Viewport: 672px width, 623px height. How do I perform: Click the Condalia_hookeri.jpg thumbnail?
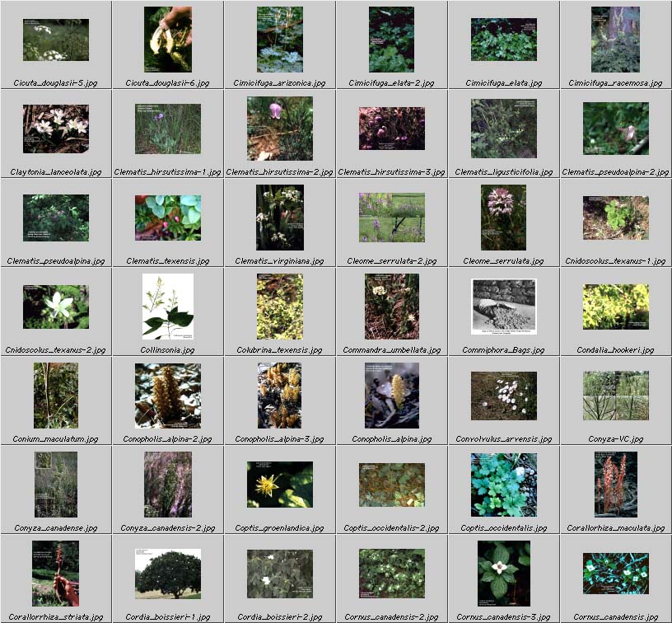(x=615, y=307)
